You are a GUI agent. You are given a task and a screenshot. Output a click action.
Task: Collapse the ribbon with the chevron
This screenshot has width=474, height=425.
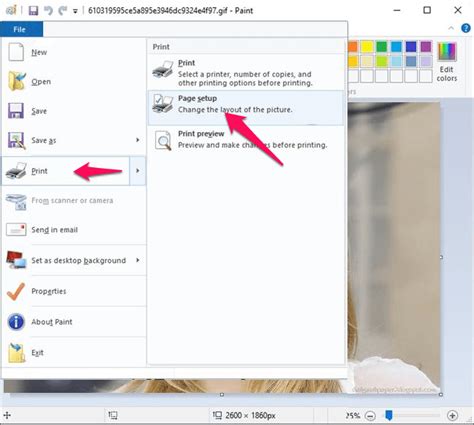(451, 28)
